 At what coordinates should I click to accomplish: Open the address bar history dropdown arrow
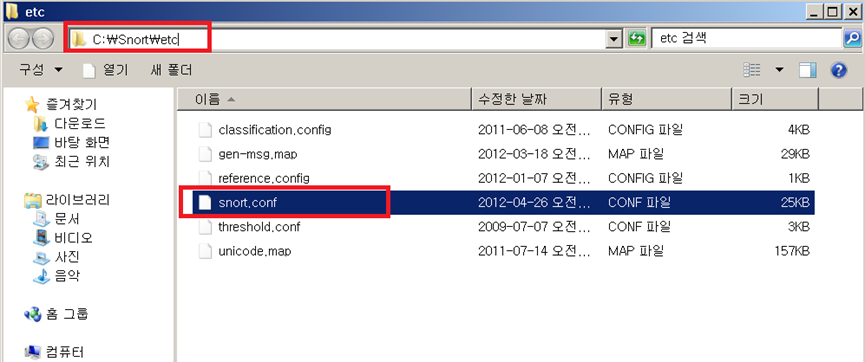point(613,39)
